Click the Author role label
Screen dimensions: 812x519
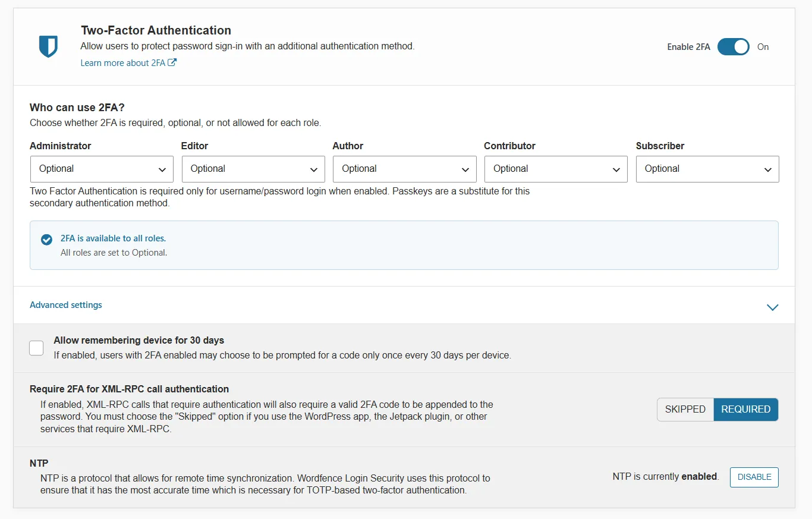[x=348, y=146]
